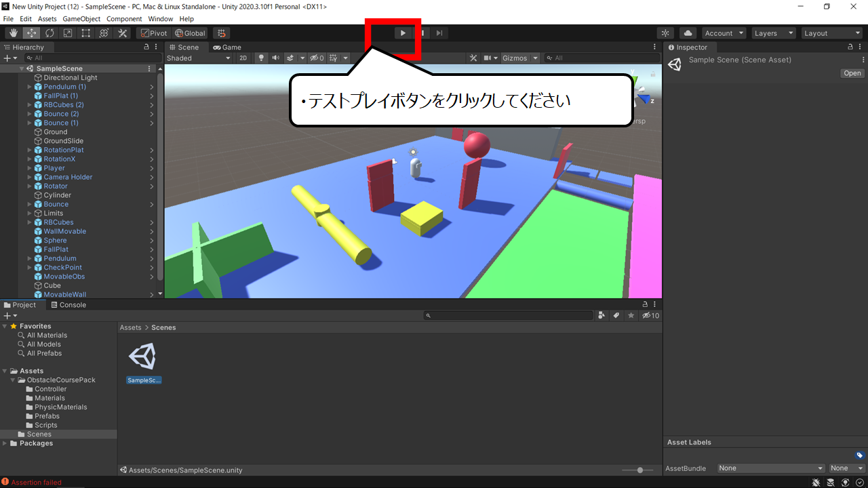Open the Layers dropdown
This screenshot has width=868, height=488.
click(x=774, y=33)
